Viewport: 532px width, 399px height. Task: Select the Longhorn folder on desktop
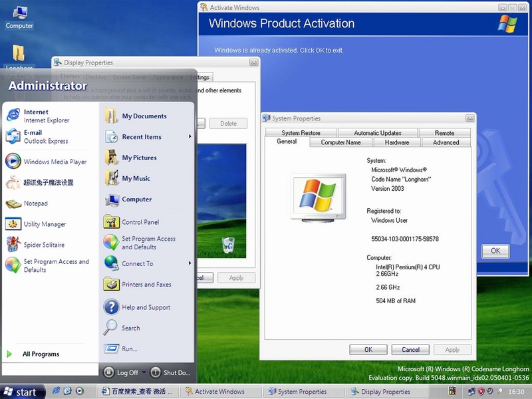[19, 57]
